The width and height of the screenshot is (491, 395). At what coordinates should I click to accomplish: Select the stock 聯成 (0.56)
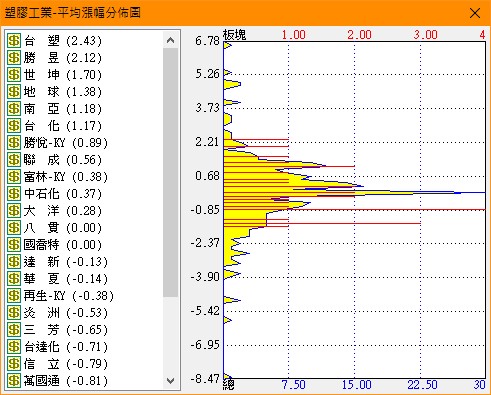pyautogui.click(x=63, y=160)
